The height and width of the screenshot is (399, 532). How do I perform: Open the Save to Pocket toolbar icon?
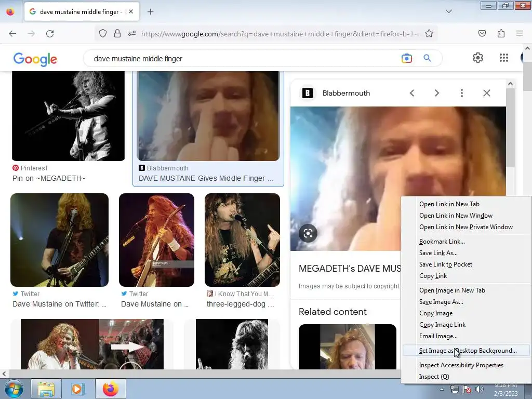(x=482, y=34)
